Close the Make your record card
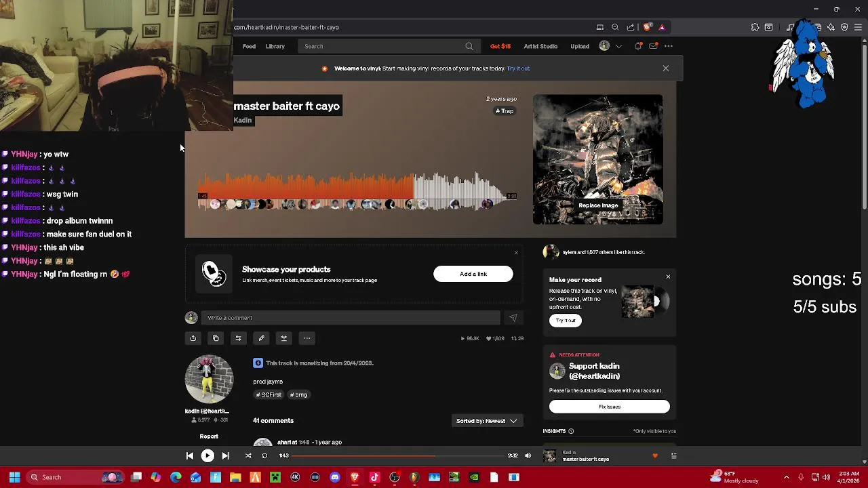 tap(668, 277)
